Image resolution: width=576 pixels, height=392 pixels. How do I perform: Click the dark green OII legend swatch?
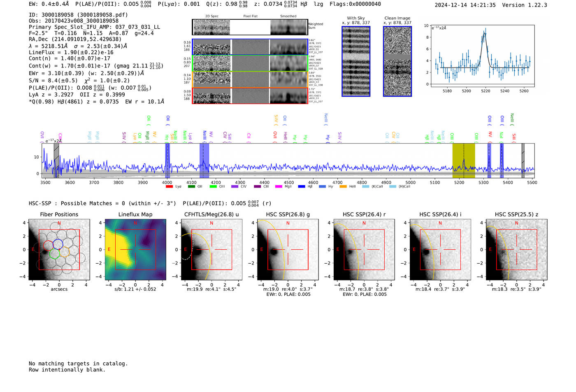pos(191,187)
